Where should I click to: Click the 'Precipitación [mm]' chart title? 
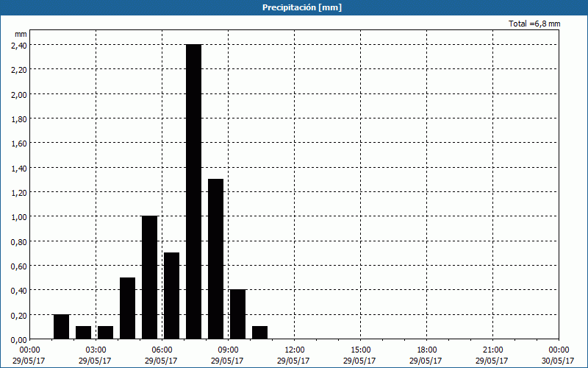coord(302,7)
